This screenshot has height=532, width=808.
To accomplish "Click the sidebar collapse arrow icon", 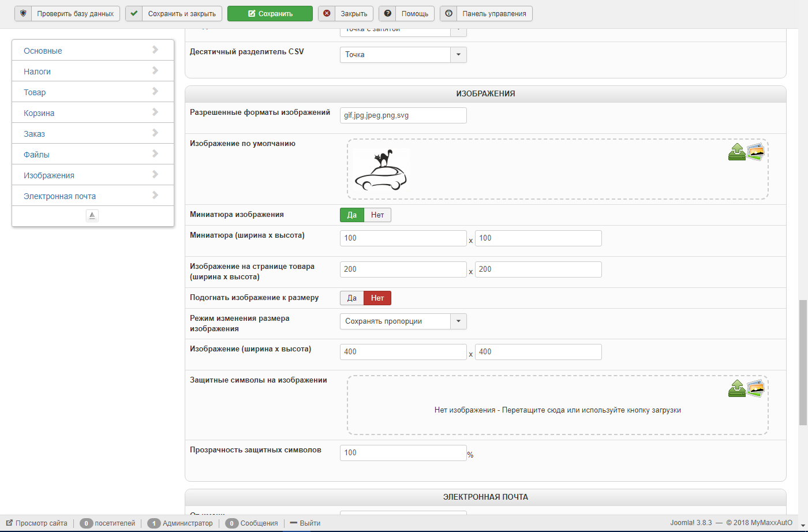I will tap(92, 216).
